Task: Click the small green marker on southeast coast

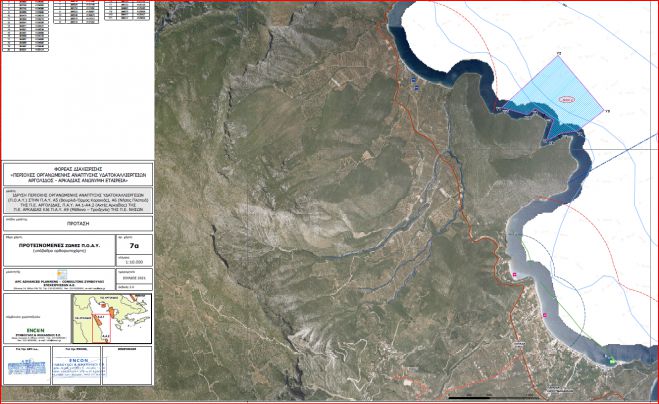Action: coord(611,360)
